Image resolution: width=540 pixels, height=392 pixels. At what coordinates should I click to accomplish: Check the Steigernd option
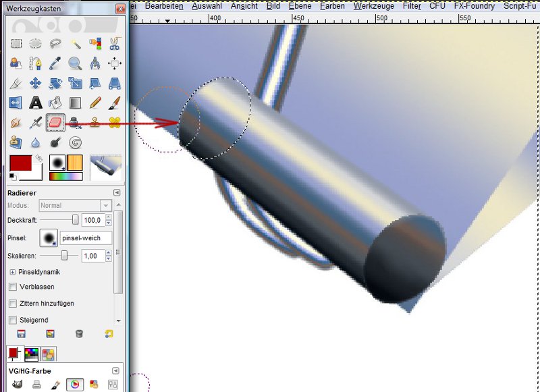tap(13, 320)
